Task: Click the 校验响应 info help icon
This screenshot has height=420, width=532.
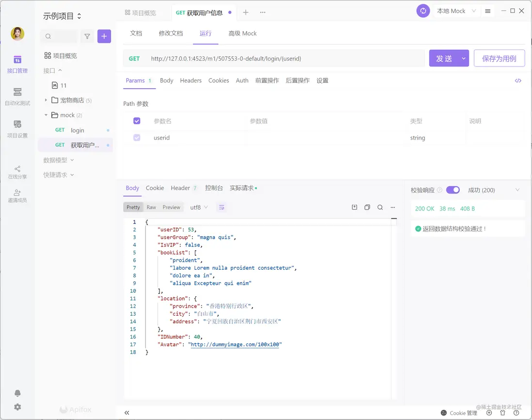Action: (x=439, y=190)
